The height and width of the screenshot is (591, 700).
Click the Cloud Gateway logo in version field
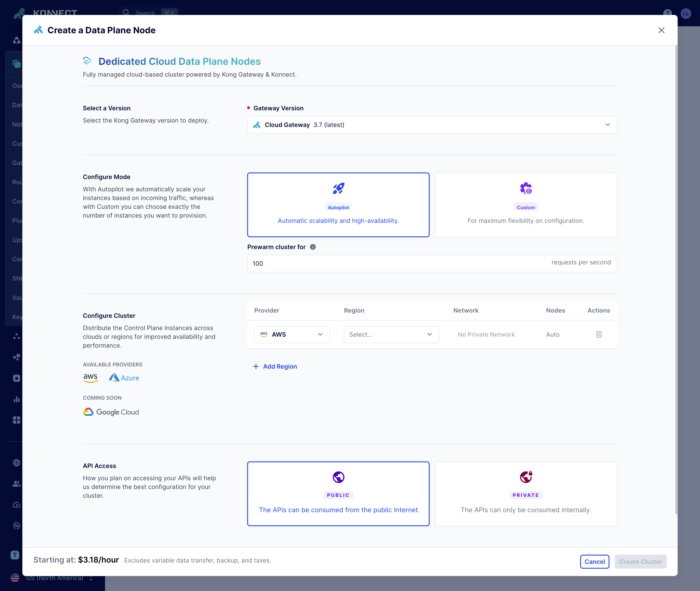pyautogui.click(x=257, y=125)
